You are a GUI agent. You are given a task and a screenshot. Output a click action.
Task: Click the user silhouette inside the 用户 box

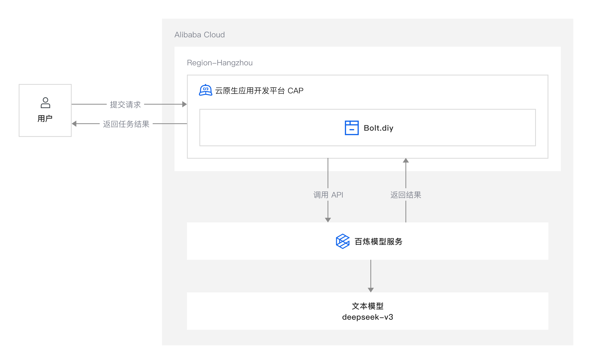click(x=45, y=103)
